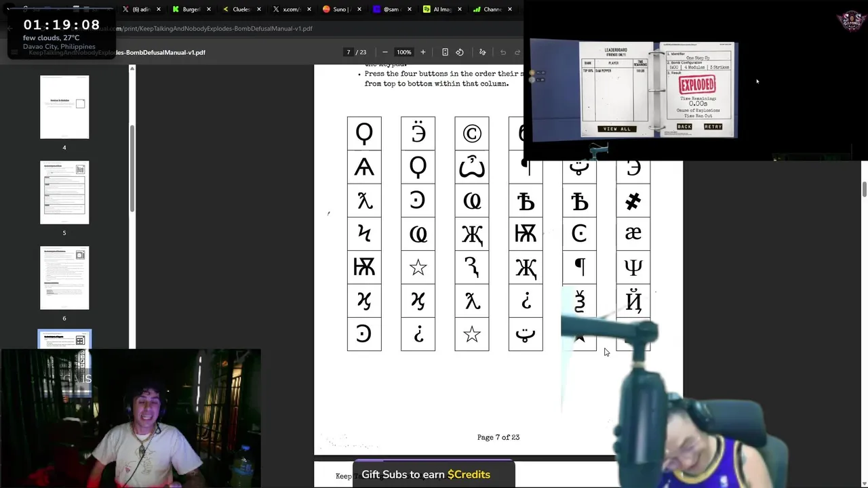This screenshot has width=868, height=488.
Task: Zoom out the PDF with minus button
Action: coord(385,52)
